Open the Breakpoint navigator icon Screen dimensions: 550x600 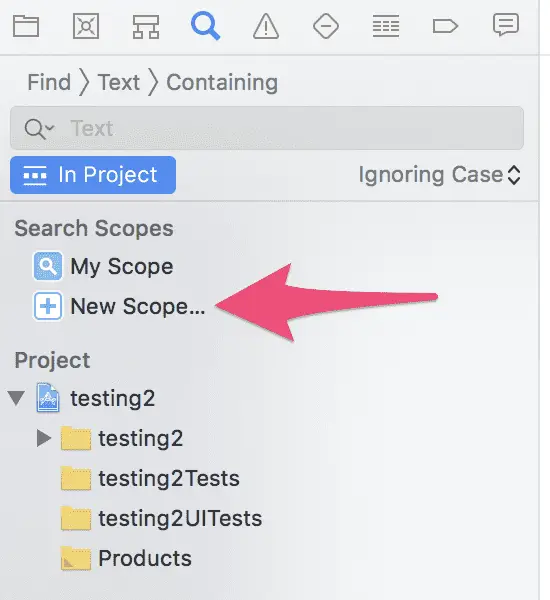click(446, 26)
